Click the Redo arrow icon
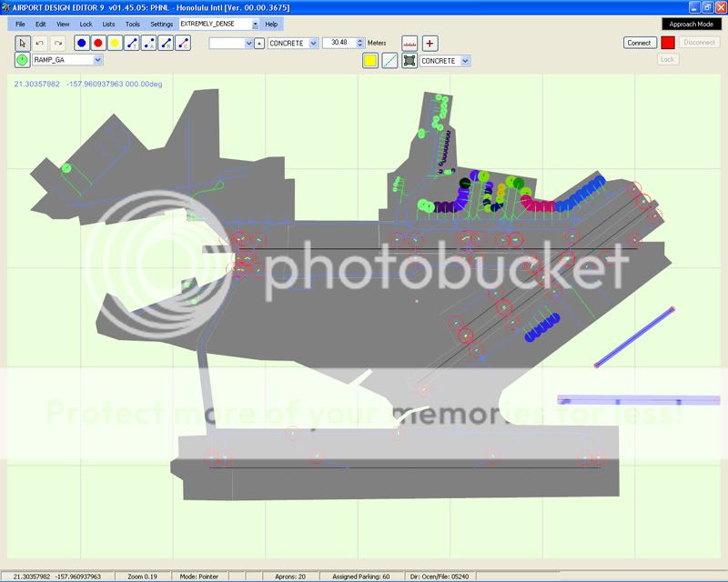Viewport: 728px width, 582px height. (x=57, y=43)
